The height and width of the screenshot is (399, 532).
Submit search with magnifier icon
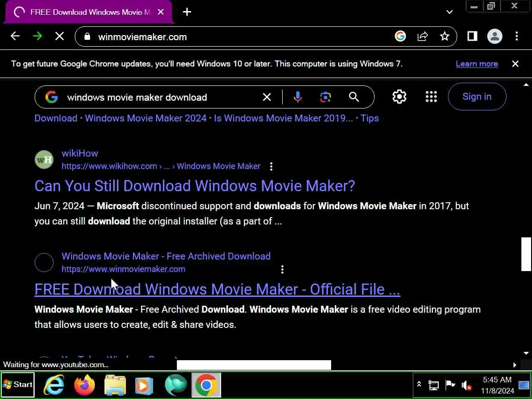point(354,97)
